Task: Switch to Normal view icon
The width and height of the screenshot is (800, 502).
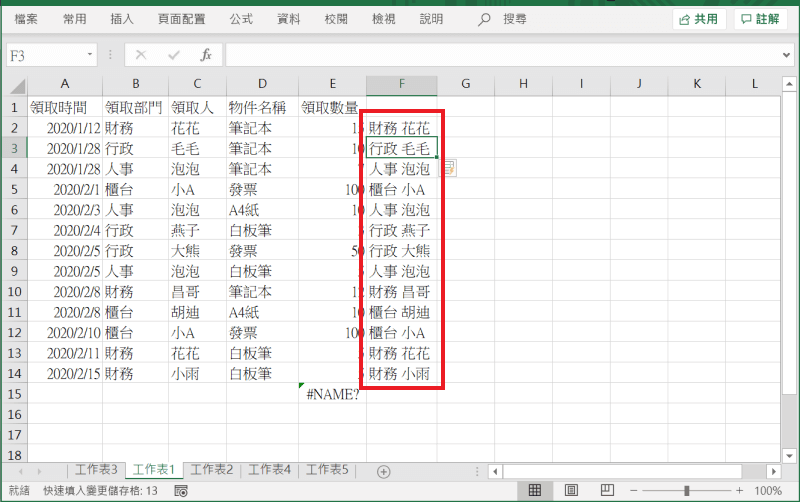Action: click(534, 491)
